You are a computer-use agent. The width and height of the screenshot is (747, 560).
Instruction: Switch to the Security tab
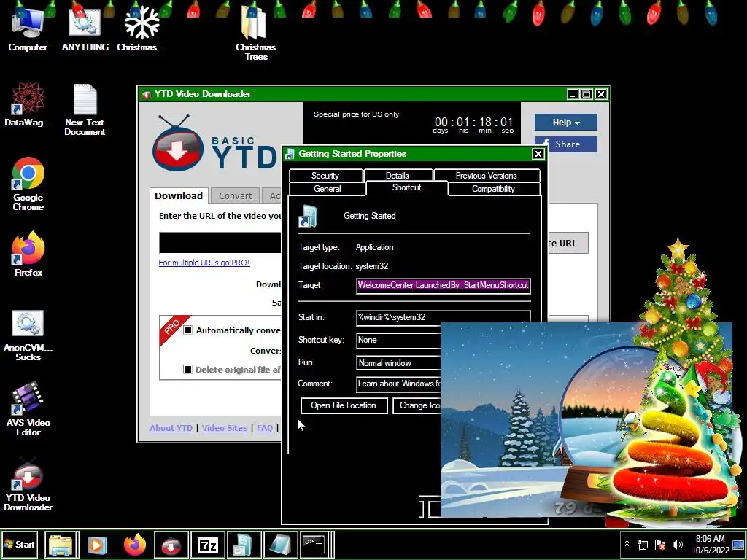pos(325,176)
